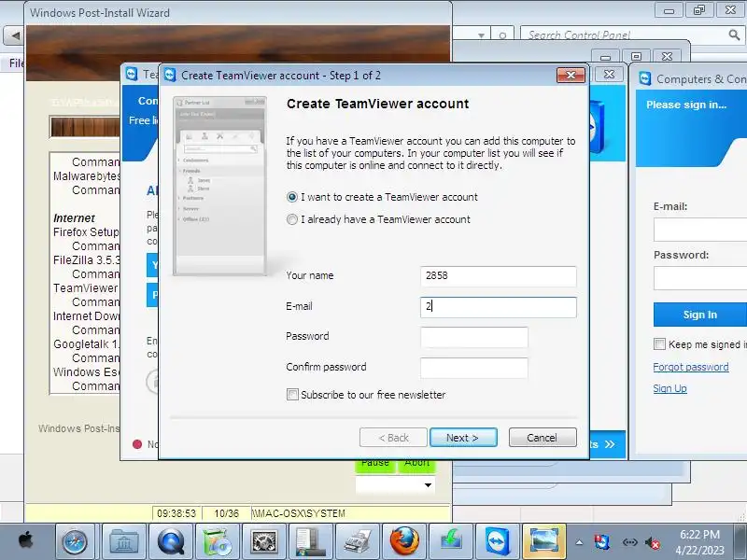Image resolution: width=747 pixels, height=560 pixels.
Task: Click the Abort button in Post-Install Wizard
Action: pos(416,465)
